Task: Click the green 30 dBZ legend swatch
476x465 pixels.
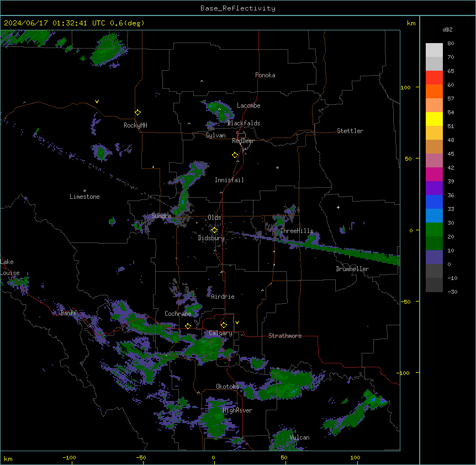Action: [434, 230]
